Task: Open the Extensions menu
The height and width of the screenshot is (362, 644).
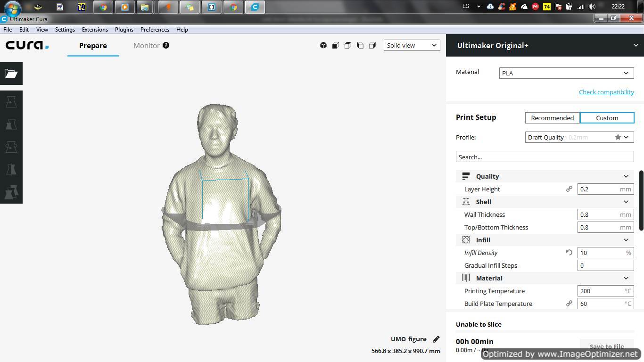Action: (95, 29)
